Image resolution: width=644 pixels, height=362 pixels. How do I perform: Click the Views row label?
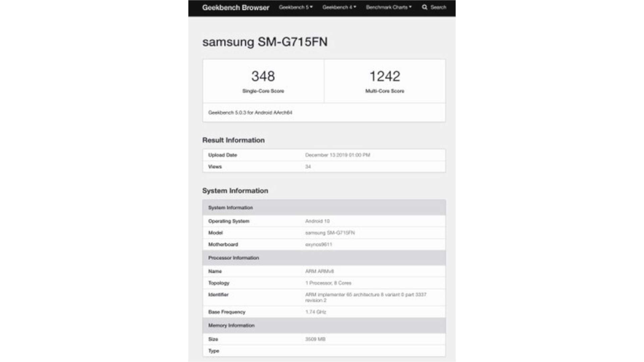215,167
